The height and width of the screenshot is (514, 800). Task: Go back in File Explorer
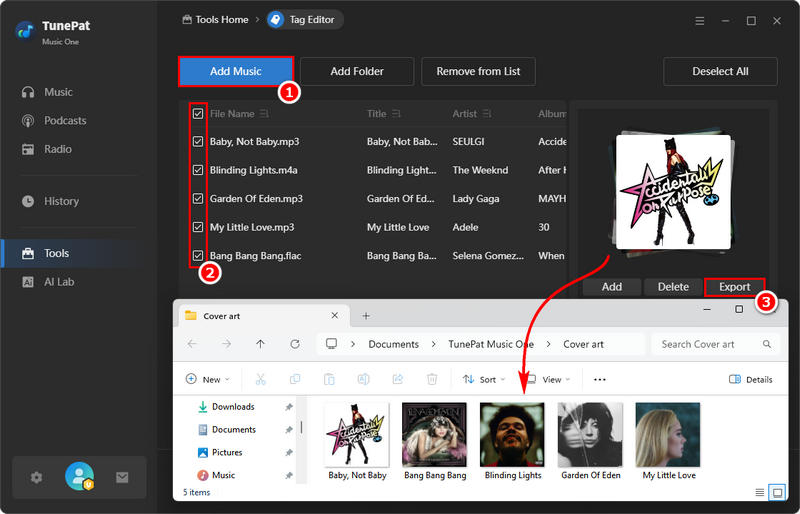point(192,344)
